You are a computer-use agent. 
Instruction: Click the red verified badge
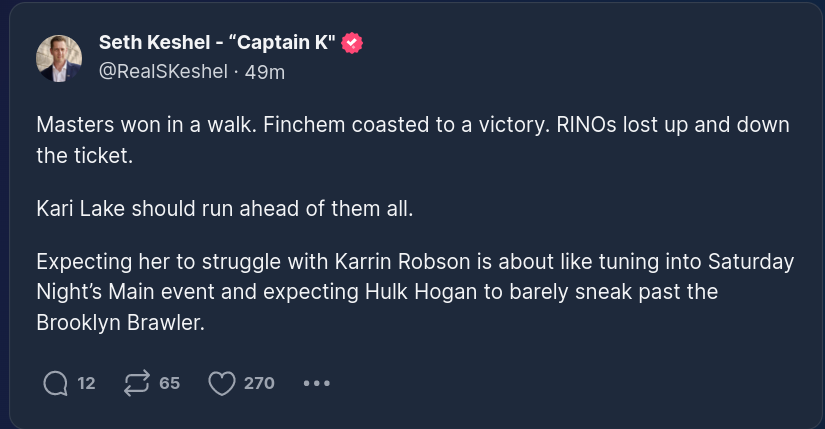(x=352, y=43)
